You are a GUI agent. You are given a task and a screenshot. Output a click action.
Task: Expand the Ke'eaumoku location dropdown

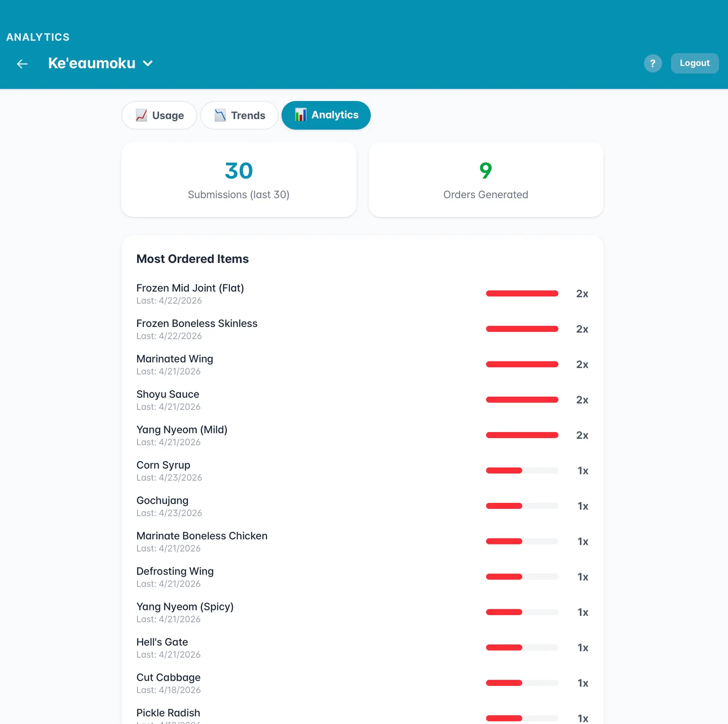pyautogui.click(x=101, y=63)
